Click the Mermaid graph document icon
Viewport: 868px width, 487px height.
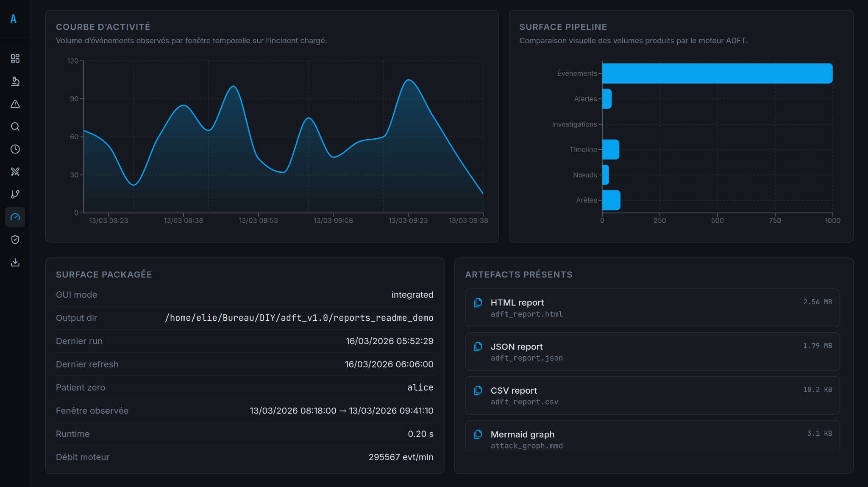click(x=478, y=434)
